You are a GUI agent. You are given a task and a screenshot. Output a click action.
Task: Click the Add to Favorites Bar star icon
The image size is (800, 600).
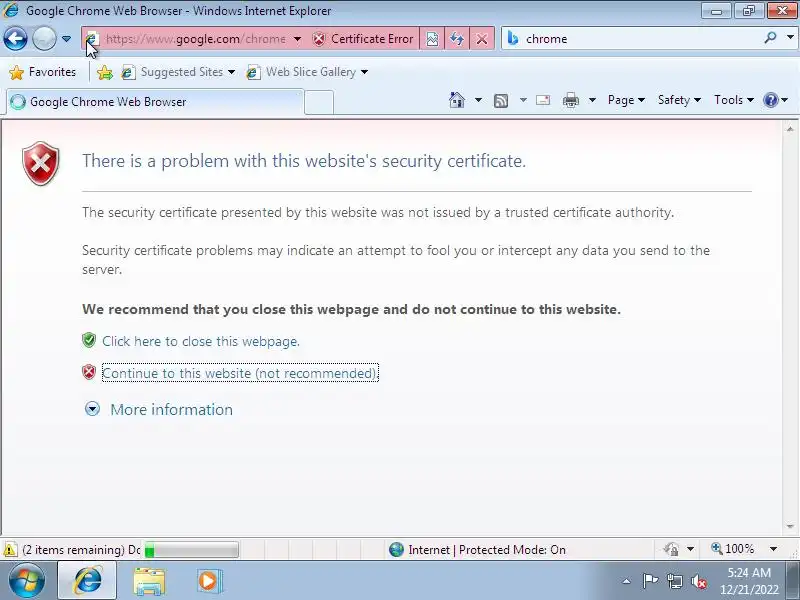pos(105,72)
